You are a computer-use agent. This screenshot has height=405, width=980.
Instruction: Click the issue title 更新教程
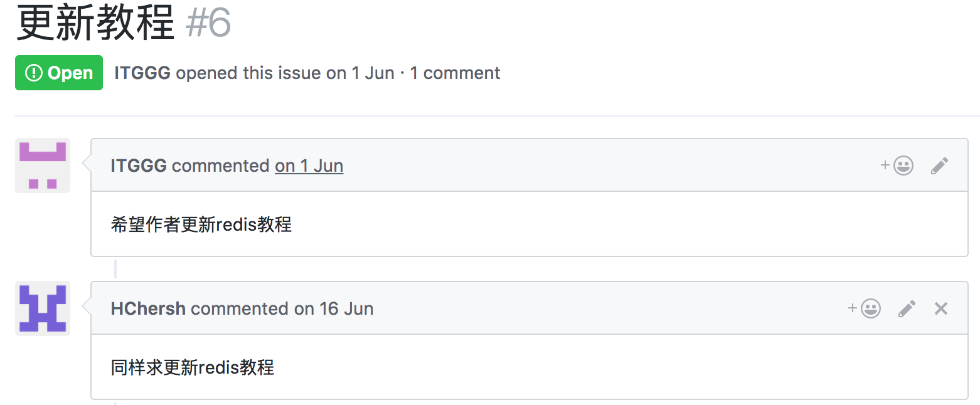tap(95, 23)
